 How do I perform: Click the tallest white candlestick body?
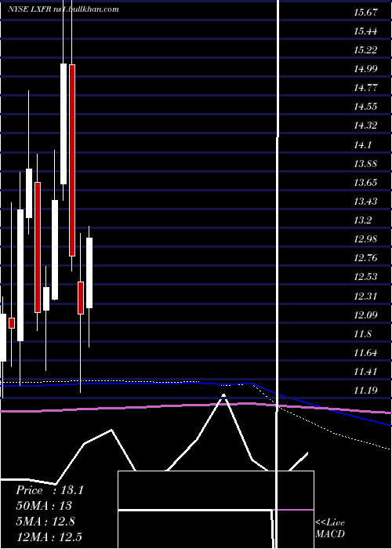pos(20,275)
